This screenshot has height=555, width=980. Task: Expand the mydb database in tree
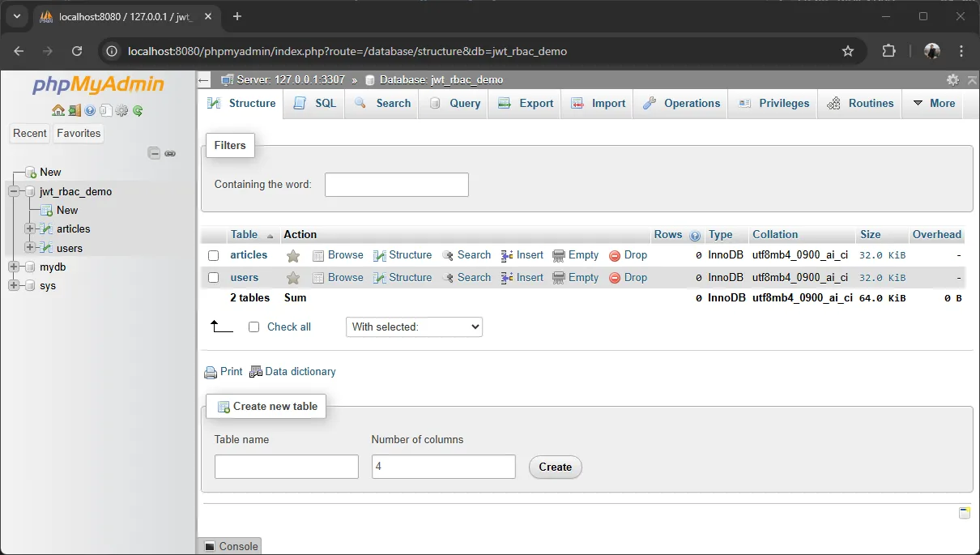click(14, 267)
